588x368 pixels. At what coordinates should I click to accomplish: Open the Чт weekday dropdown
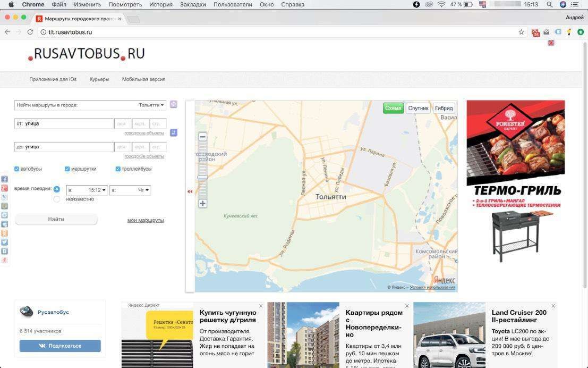[x=130, y=190]
